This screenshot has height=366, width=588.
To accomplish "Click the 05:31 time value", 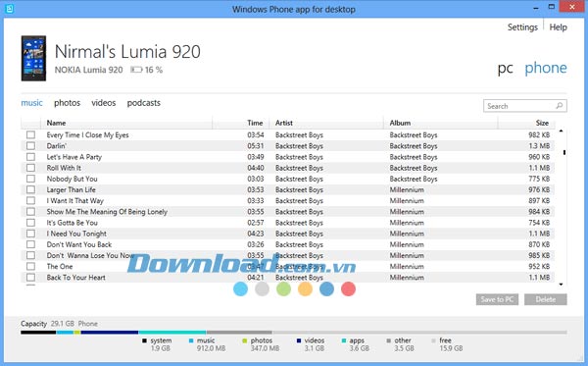I will tap(256, 145).
